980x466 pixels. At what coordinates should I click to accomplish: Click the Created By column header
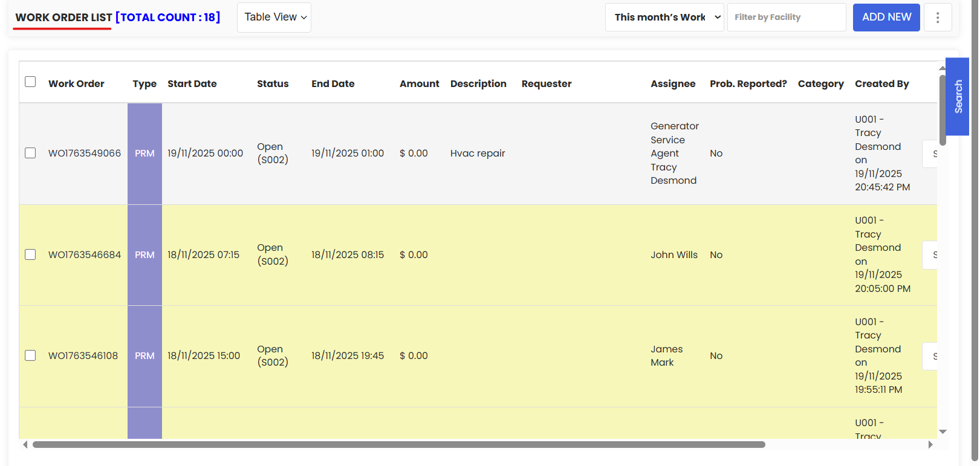(x=882, y=83)
